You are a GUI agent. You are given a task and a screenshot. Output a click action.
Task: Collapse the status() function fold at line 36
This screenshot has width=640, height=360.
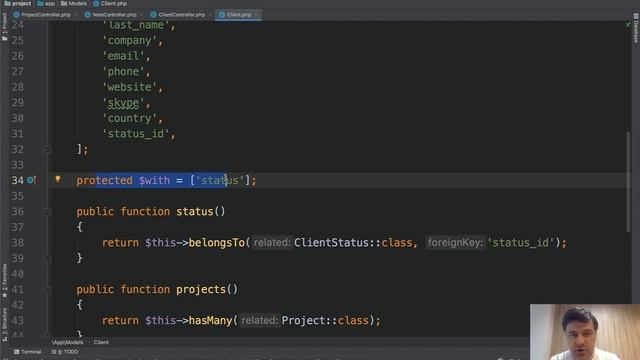tap(47, 211)
